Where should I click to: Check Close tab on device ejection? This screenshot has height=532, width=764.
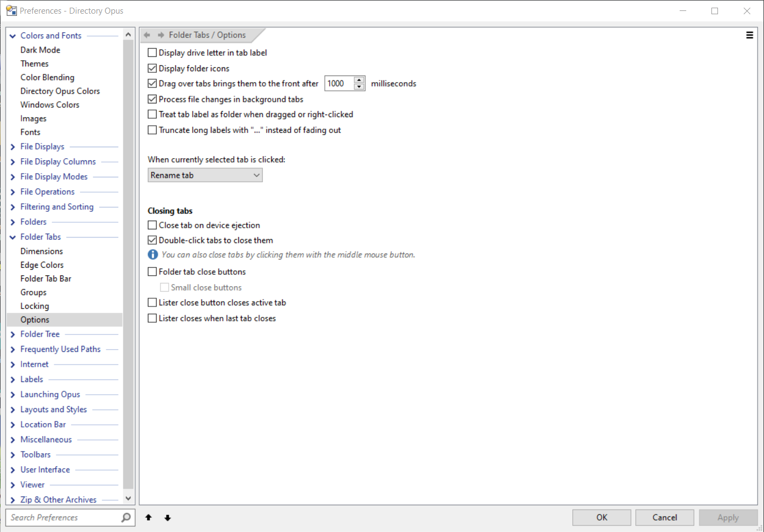152,225
